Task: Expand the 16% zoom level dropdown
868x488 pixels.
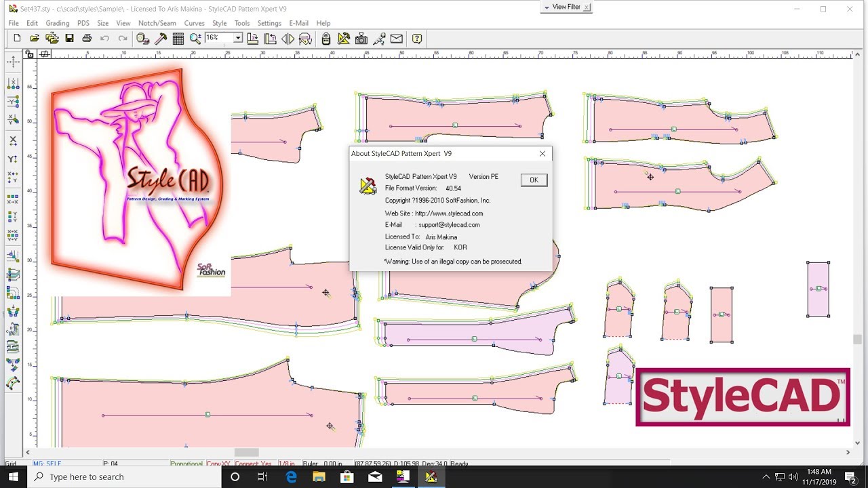Action: coord(238,39)
